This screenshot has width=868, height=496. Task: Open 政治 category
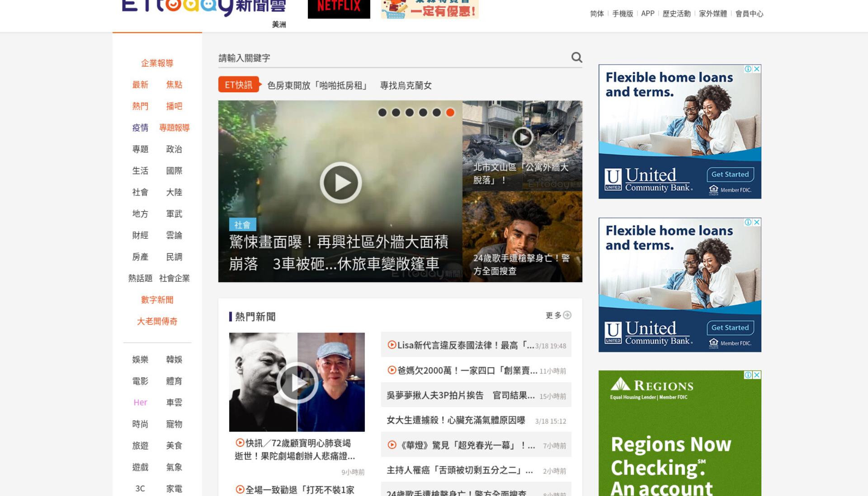coord(174,149)
